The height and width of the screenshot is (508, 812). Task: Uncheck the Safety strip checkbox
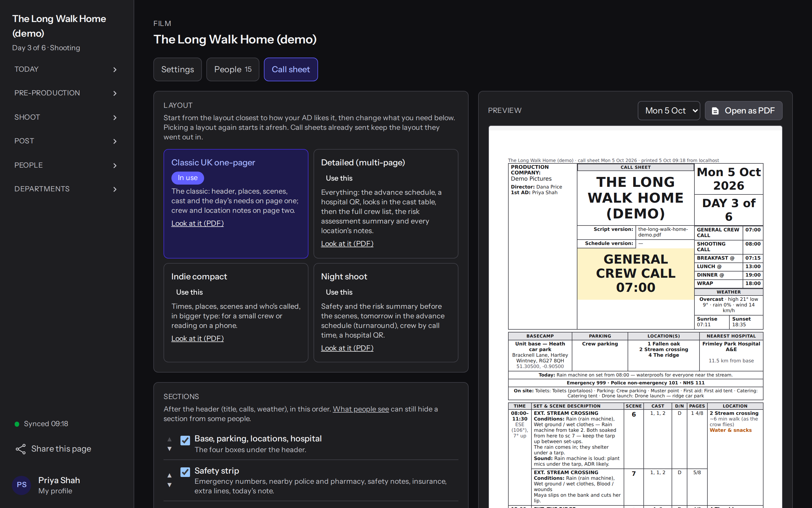pos(185,472)
